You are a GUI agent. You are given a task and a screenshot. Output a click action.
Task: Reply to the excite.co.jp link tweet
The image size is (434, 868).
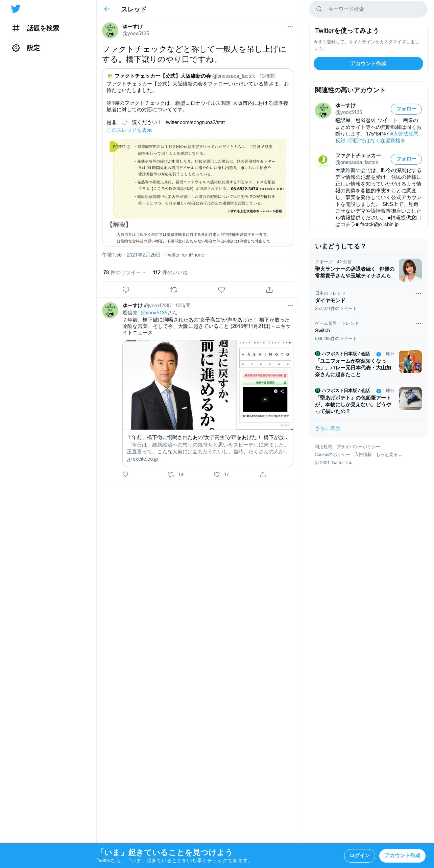click(125, 474)
